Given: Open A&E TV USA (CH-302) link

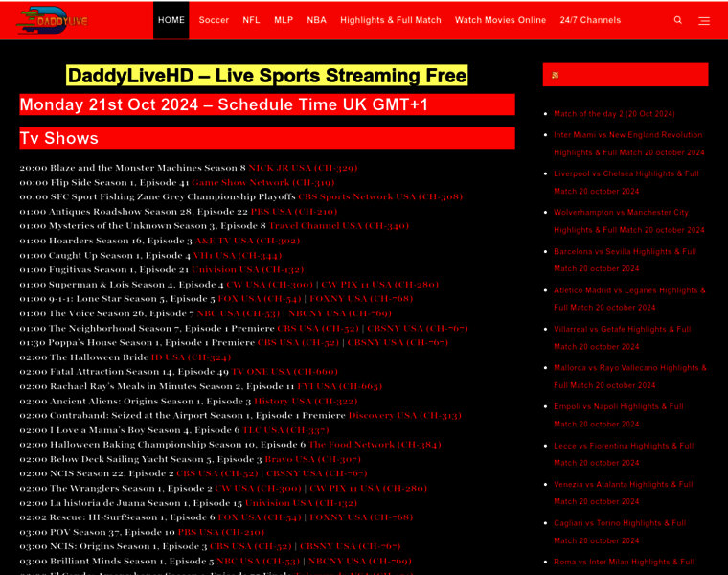Looking at the screenshot, I should (247, 241).
